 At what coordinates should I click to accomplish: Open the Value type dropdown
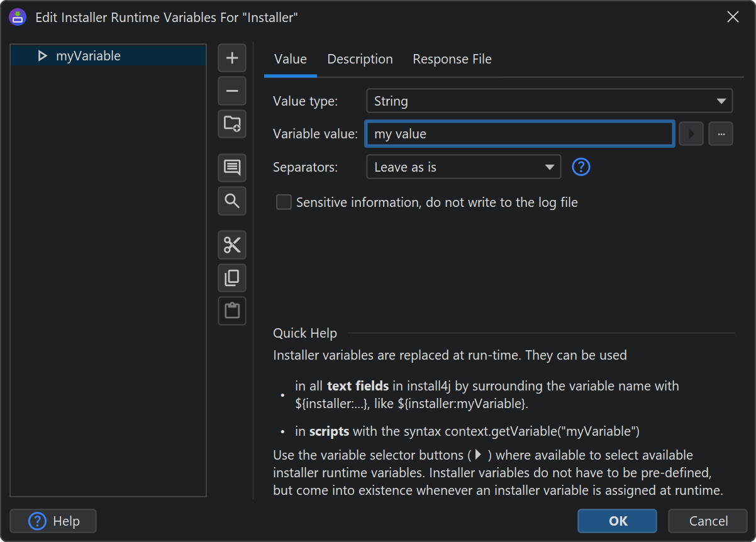coord(549,101)
